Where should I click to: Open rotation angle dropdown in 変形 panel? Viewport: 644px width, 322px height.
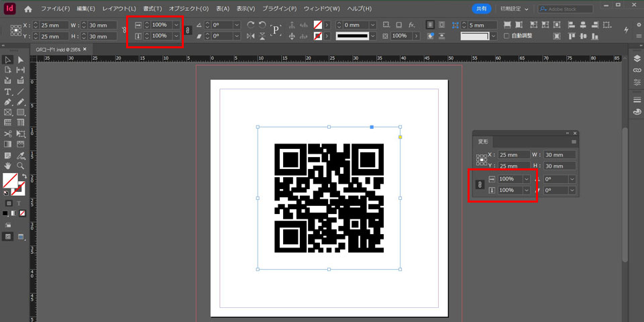571,179
